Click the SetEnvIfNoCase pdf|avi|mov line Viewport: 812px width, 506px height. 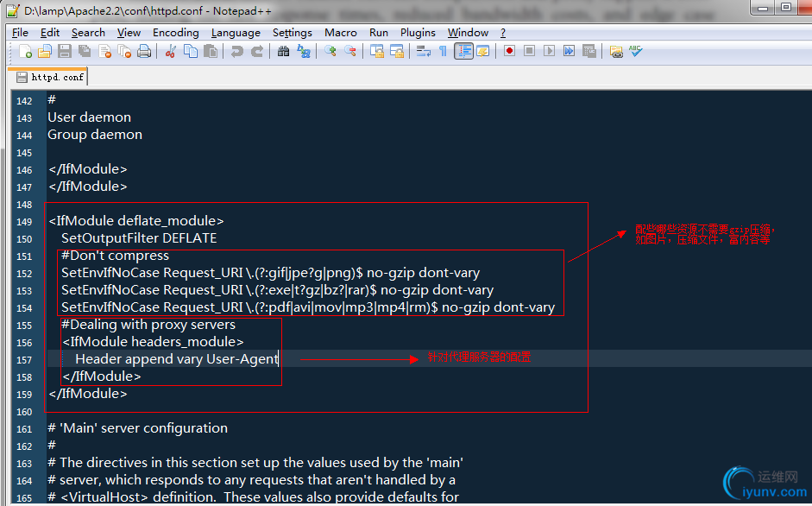point(307,307)
